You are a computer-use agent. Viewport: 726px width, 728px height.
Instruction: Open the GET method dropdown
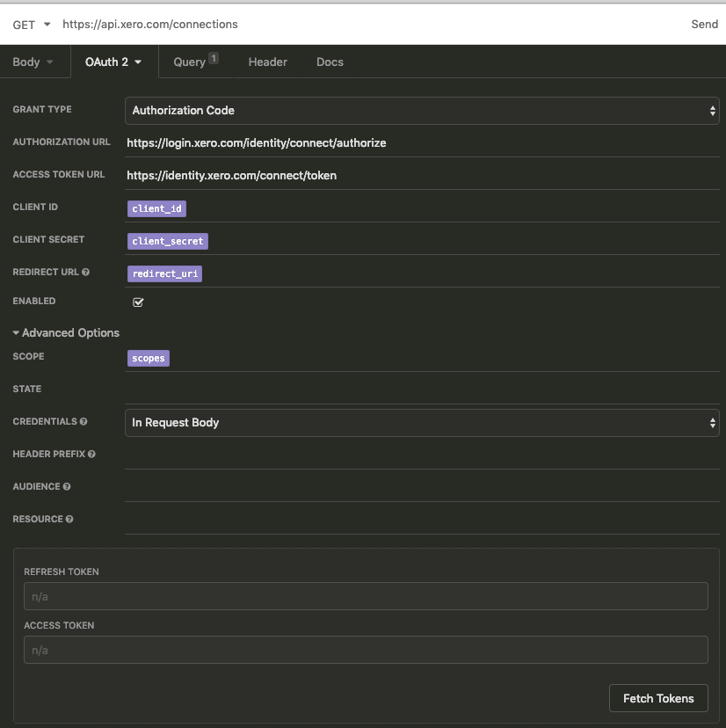click(31, 25)
